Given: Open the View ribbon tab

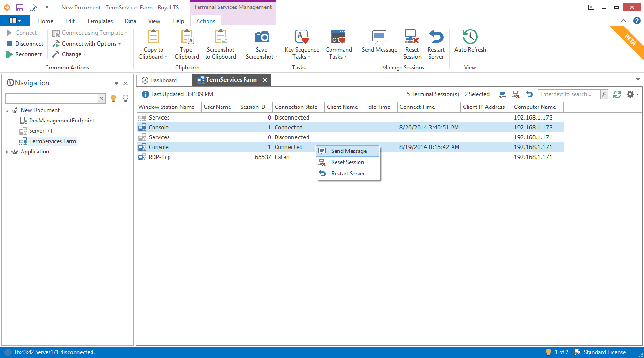Looking at the screenshot, I should pos(154,21).
